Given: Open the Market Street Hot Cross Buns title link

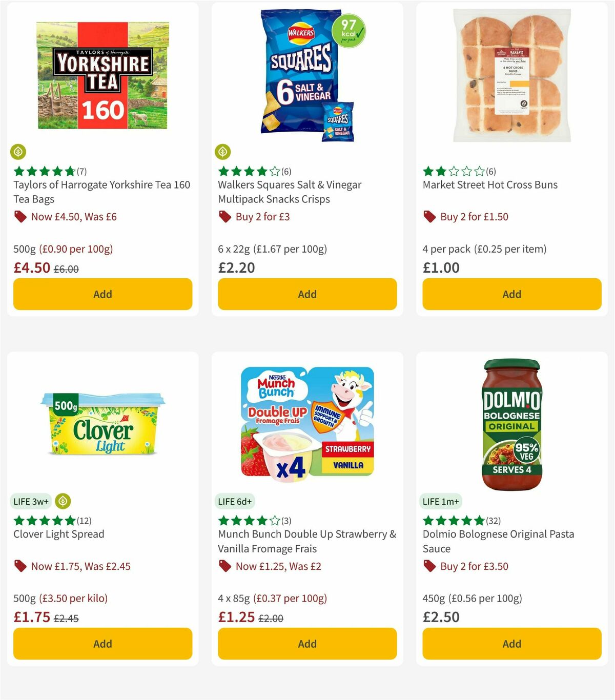Looking at the screenshot, I should (490, 185).
